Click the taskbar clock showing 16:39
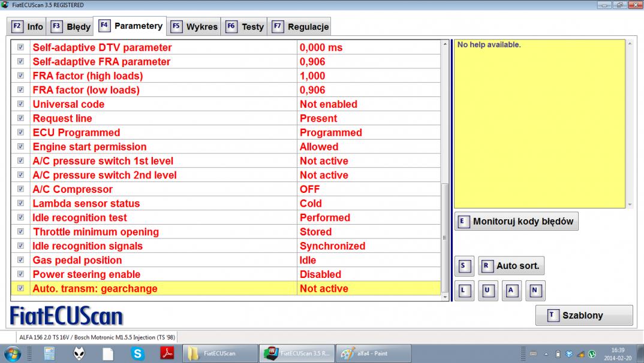Screen dimensions: 644x363 point(618,354)
